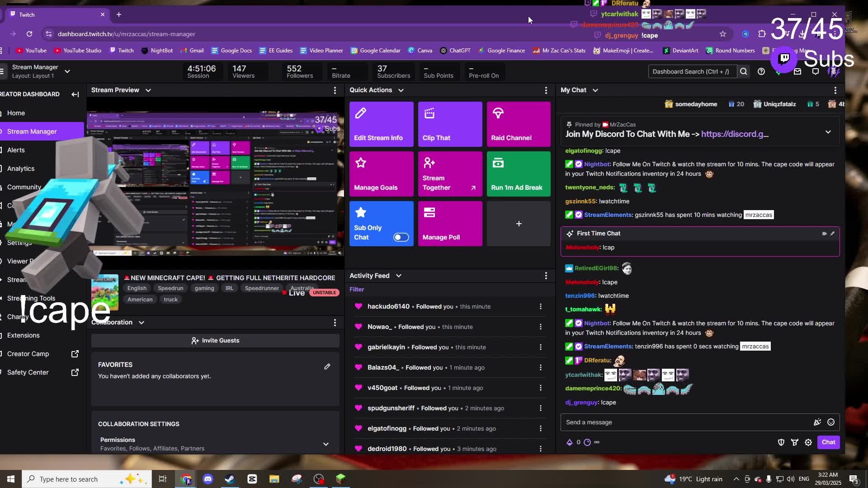Open Edit Stream Info quick action

tap(381, 124)
